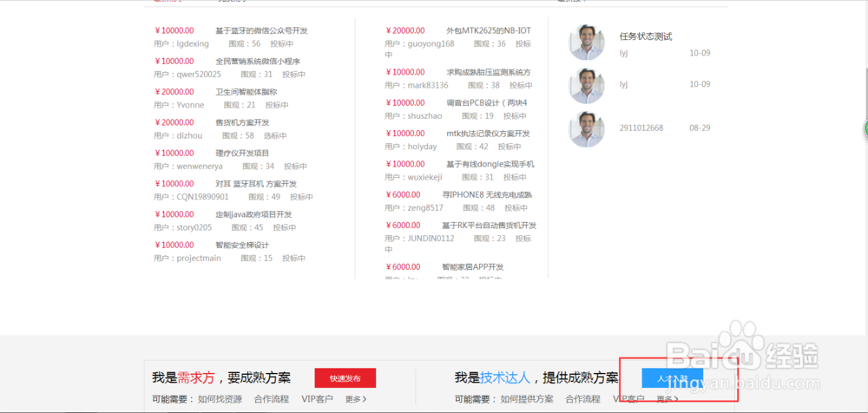Open project 售货机方案开发
Image resolution: width=868 pixels, height=413 pixels.
coord(242,122)
